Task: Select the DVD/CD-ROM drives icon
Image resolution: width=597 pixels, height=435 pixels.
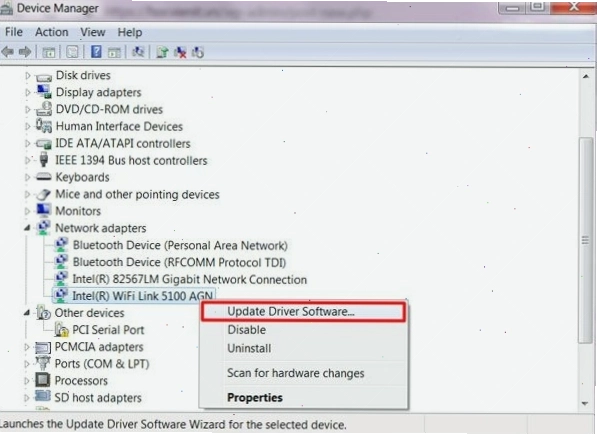Action: [44, 109]
